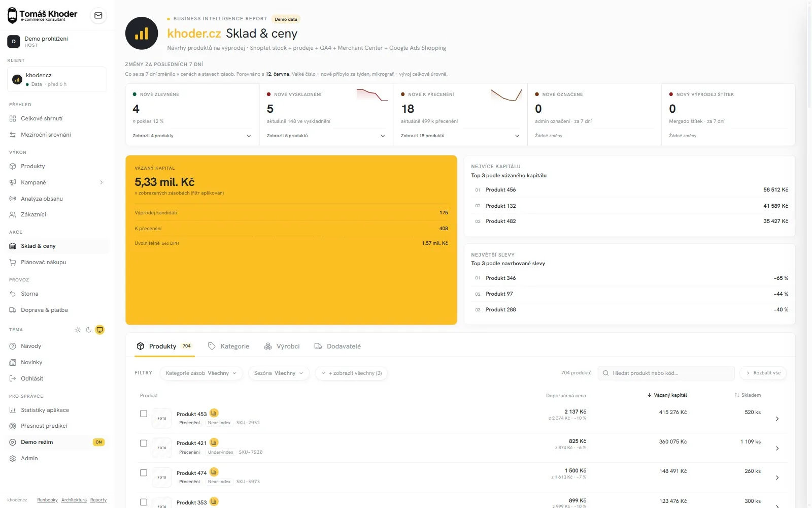
Task: Switch to the Výrobci tab
Action: 282,346
